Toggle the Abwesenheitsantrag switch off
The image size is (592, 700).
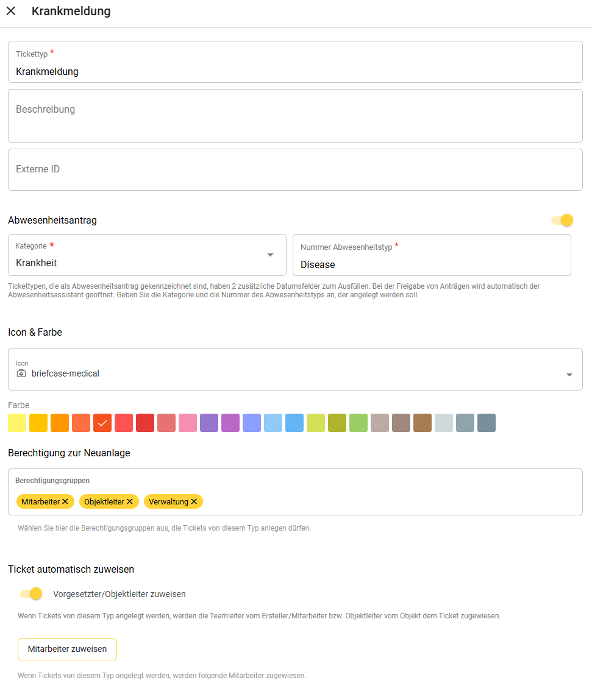[x=562, y=220]
